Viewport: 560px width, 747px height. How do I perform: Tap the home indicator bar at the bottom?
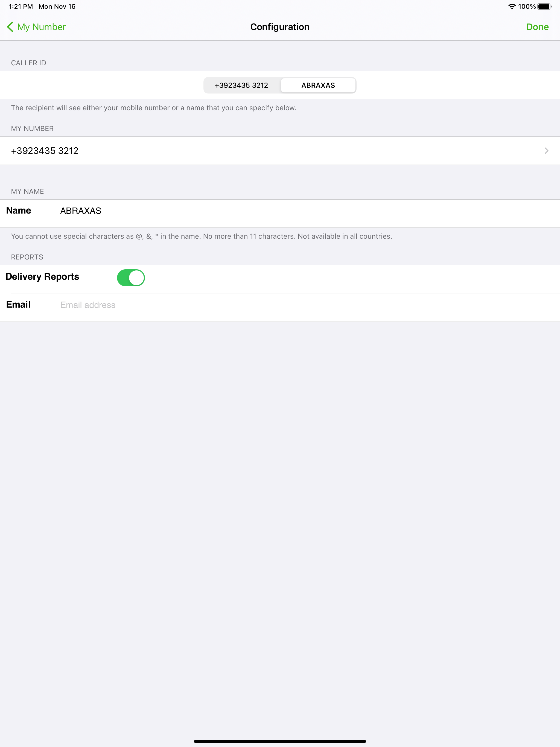point(280,742)
